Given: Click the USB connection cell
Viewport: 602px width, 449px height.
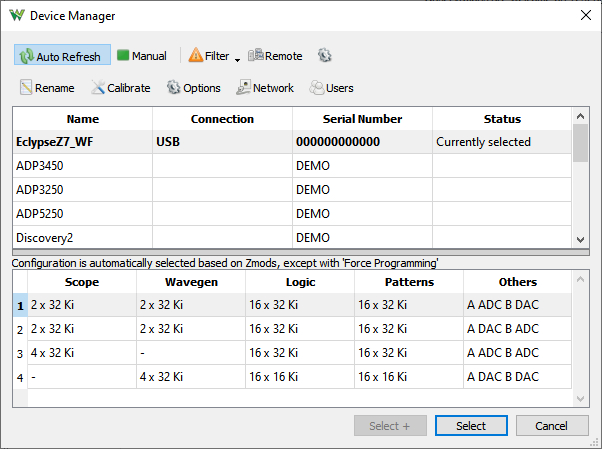Looking at the screenshot, I should coord(222,142).
